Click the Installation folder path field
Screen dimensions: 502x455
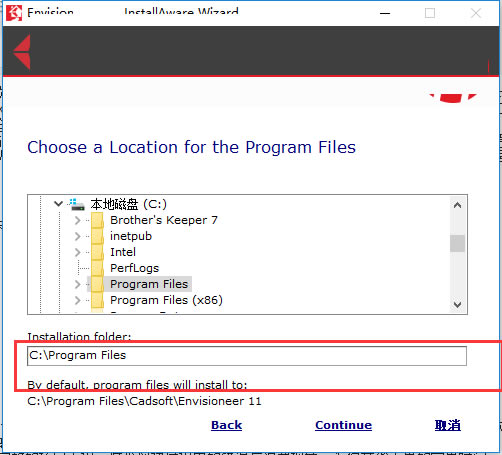click(247, 356)
